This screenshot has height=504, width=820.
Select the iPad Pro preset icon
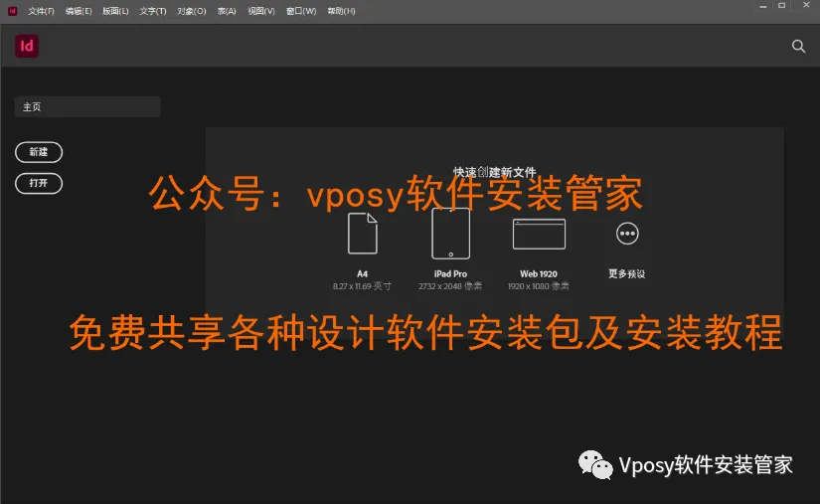450,234
